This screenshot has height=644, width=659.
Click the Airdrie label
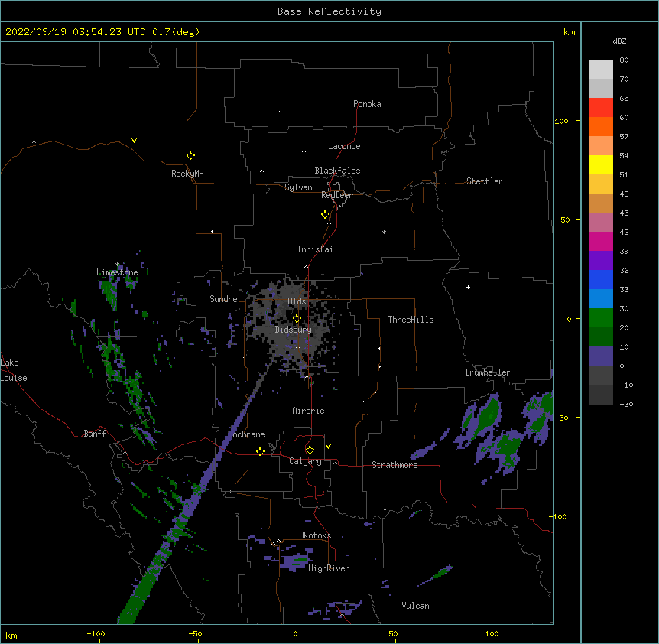pos(309,411)
